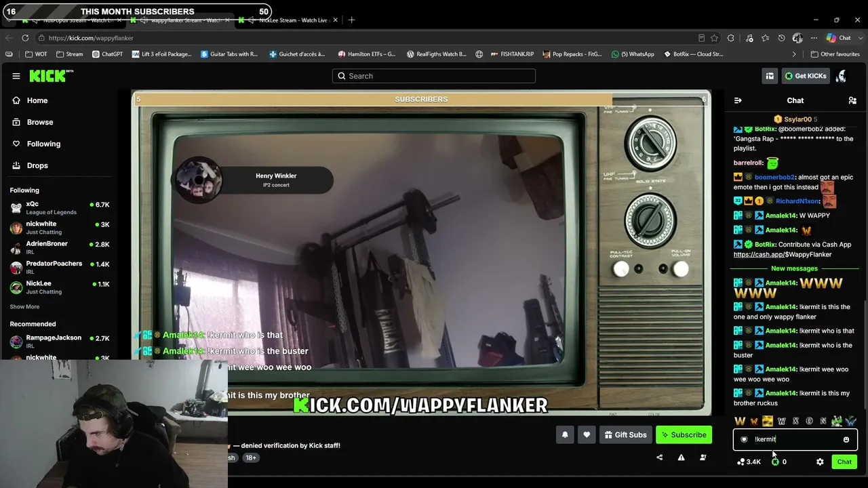Follow channel with heart button
Viewport: 868px width, 488px height.
[x=587, y=434]
